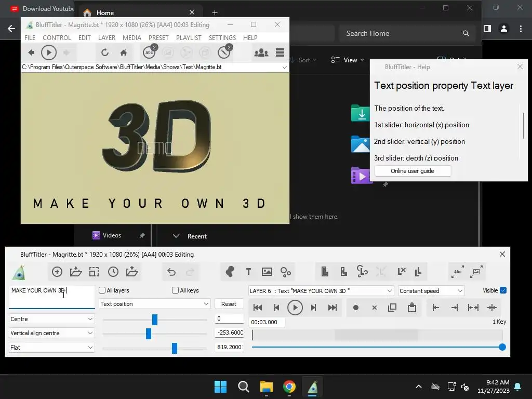
Task: Open the PRESET menu
Action: (158, 37)
